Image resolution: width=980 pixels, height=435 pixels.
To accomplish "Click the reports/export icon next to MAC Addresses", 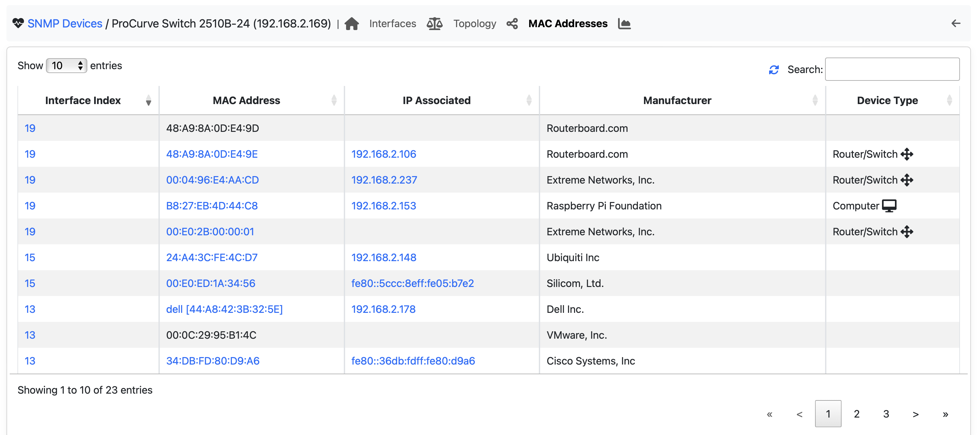I will (x=625, y=24).
